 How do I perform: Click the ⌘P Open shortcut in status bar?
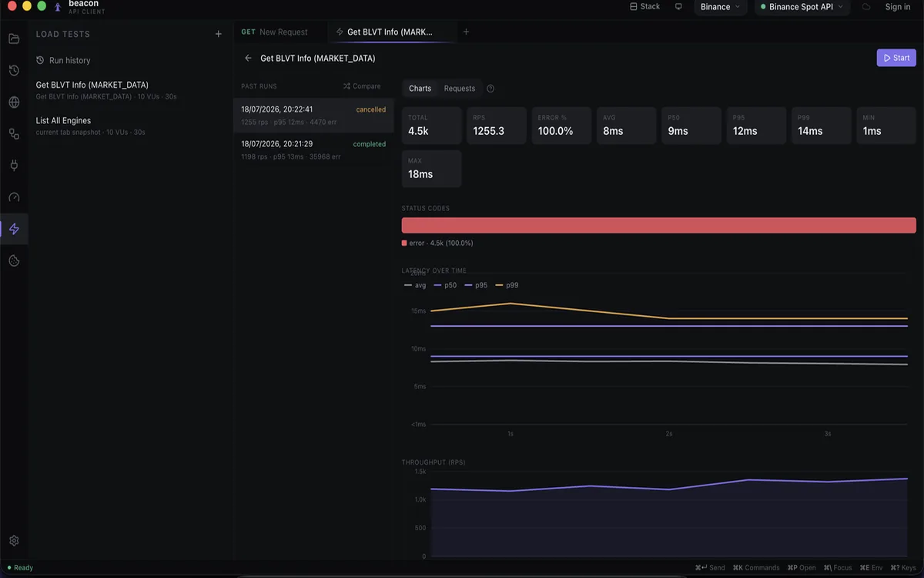click(802, 568)
